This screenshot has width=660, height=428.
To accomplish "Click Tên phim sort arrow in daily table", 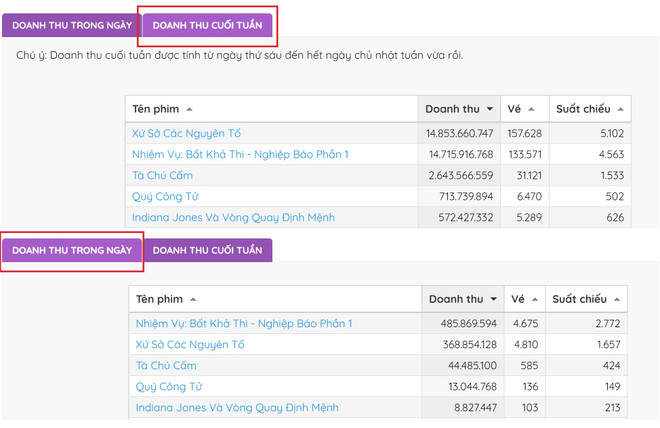I will (193, 299).
